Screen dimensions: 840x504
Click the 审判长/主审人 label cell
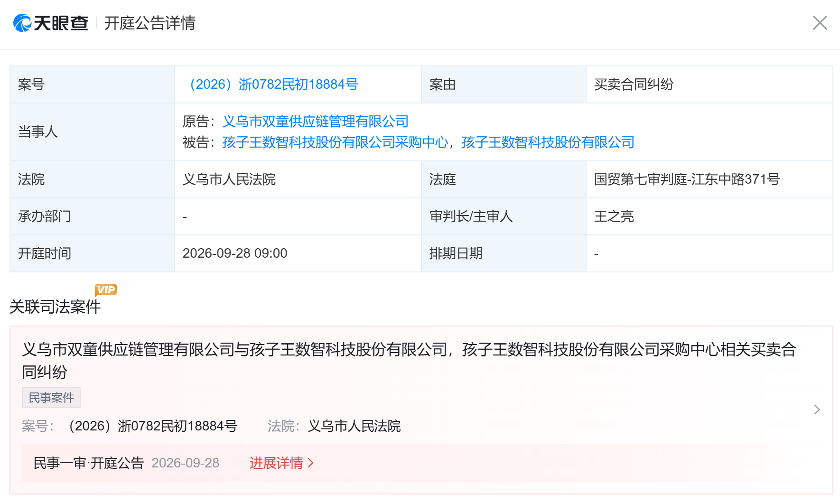pos(504,216)
